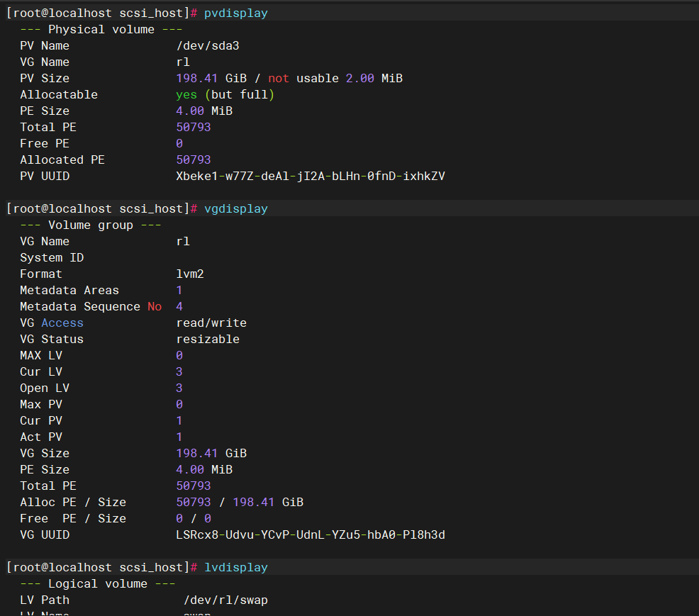This screenshot has width=699, height=616.
Task: Click the vgdisplay command text
Action: click(x=236, y=209)
